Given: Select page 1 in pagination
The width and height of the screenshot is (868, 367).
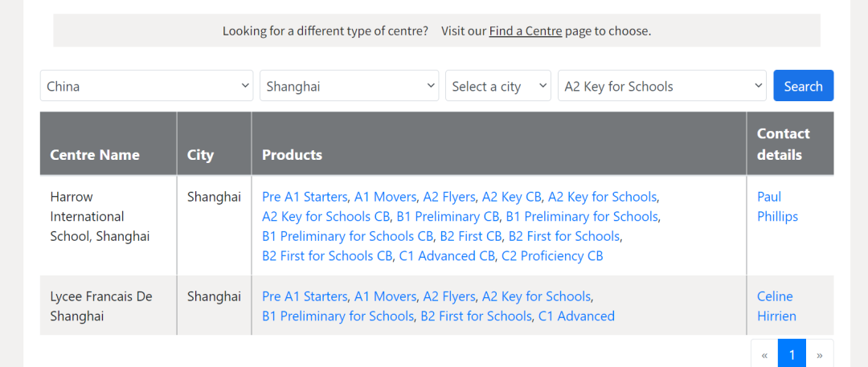Looking at the screenshot, I should pyautogui.click(x=792, y=354).
